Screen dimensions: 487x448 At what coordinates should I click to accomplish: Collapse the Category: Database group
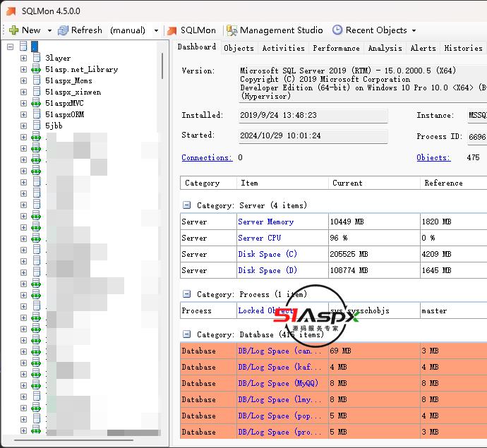[187, 334]
